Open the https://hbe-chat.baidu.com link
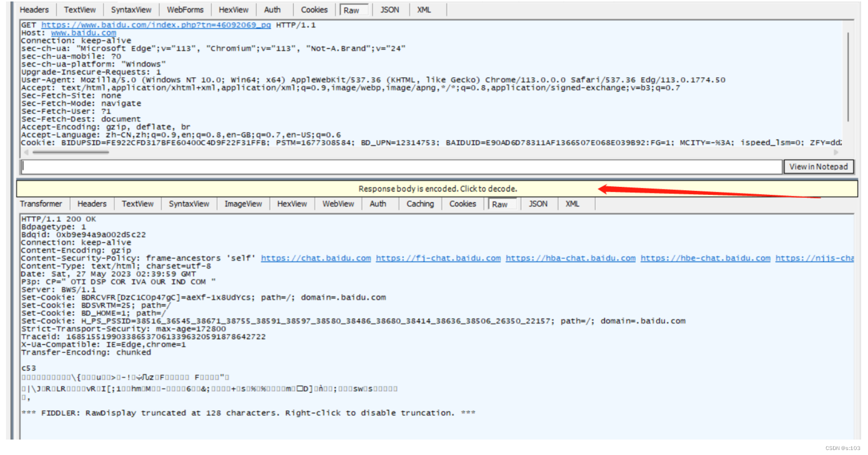 coord(705,258)
